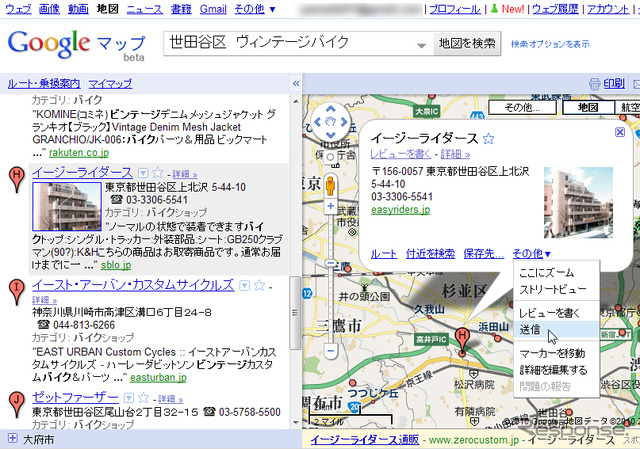Screen dimensions: 640x449
Task: Click the printer icon next to 印刷
Action: [x=595, y=84]
